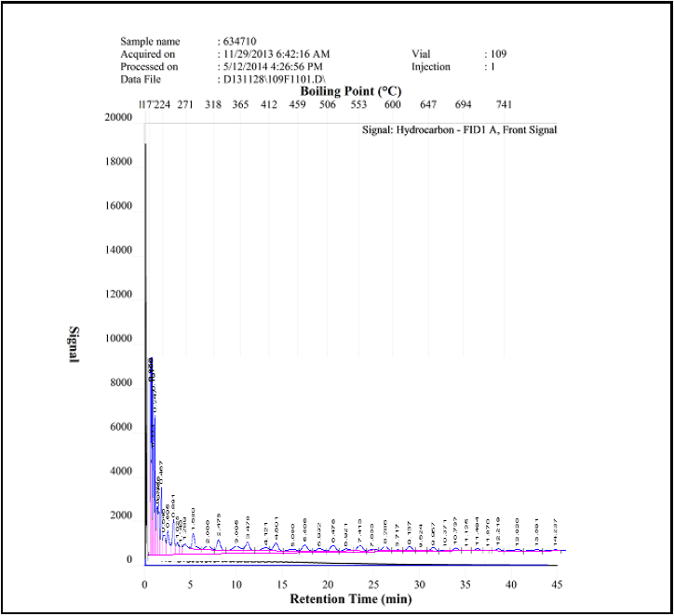Click the 15 minute retention time tick
Viewport: 674px width, 616px height.
coord(282,584)
